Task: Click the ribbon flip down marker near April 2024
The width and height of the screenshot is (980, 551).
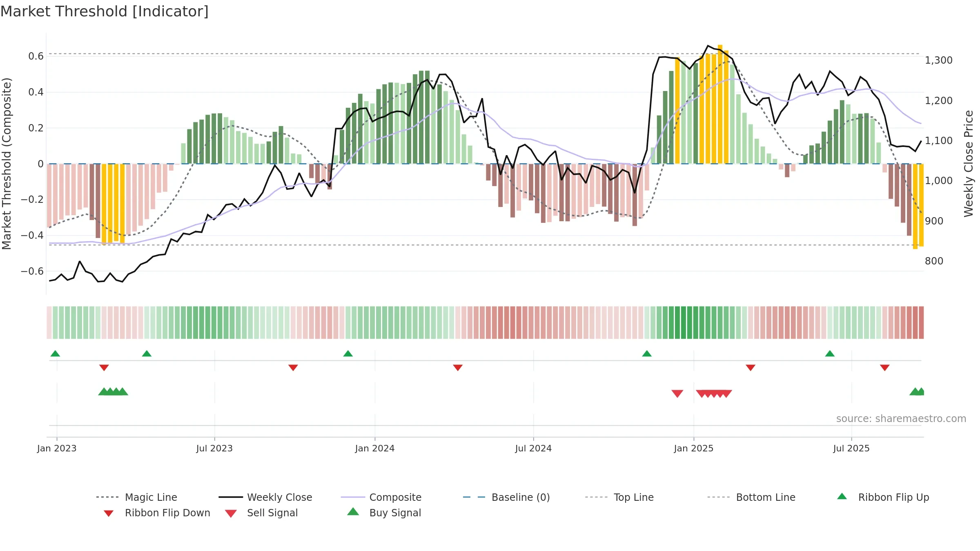Action: (458, 368)
